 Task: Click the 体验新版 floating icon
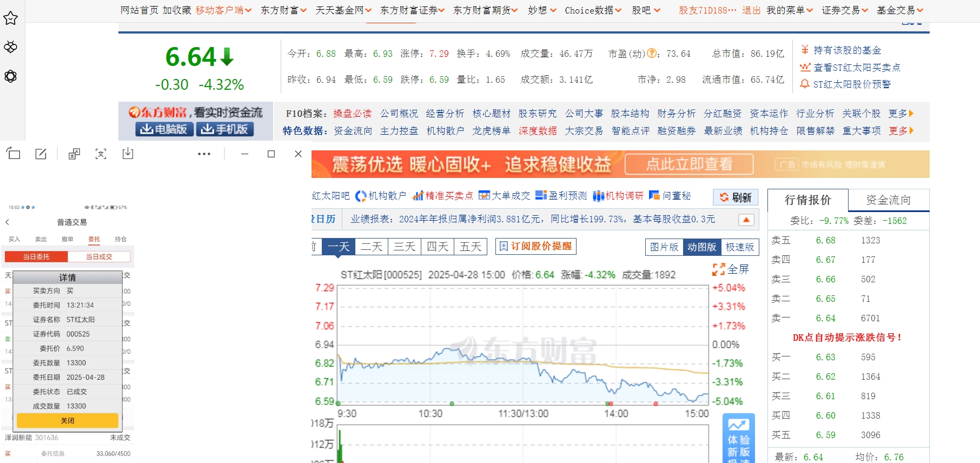point(738,438)
